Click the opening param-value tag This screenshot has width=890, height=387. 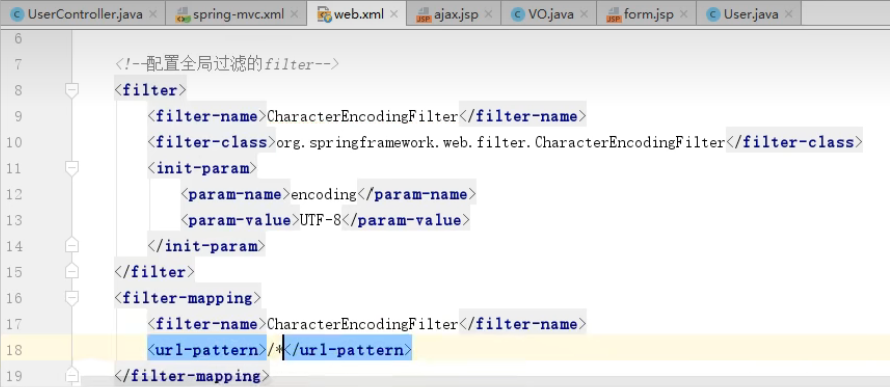[240, 220]
